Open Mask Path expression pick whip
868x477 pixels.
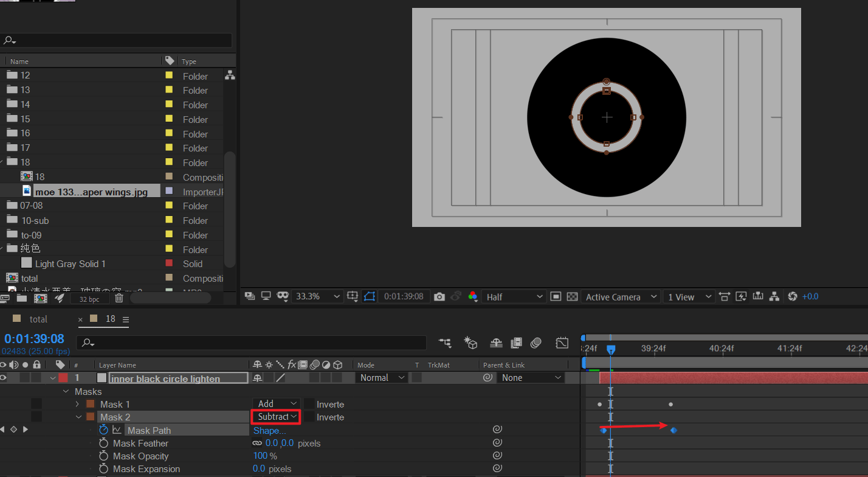[x=497, y=430]
